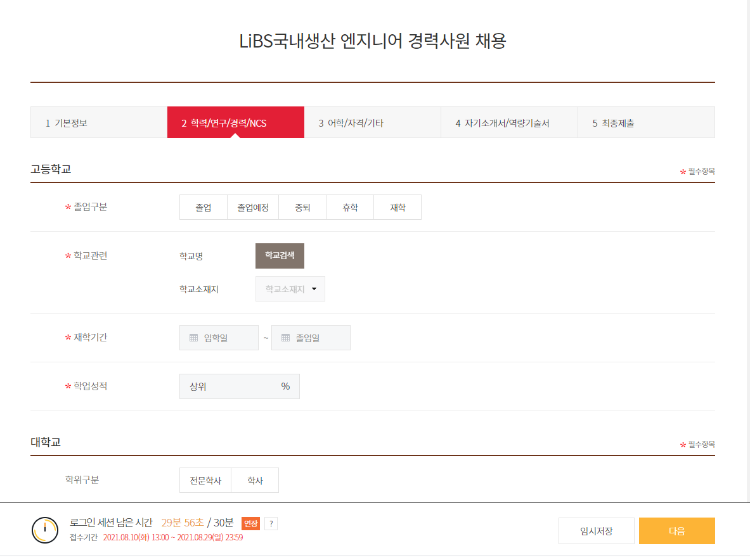Click the 고등학교 section heading

tap(51, 169)
